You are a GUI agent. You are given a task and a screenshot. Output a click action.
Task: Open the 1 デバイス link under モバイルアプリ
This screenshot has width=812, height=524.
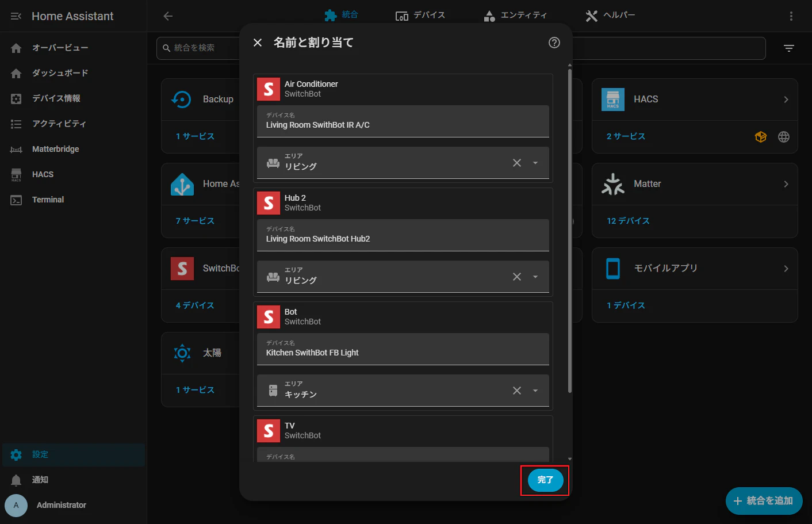pyautogui.click(x=626, y=305)
